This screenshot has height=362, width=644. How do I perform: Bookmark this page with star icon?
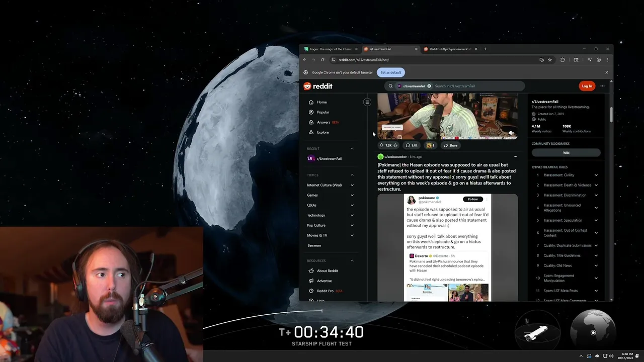pos(550,60)
